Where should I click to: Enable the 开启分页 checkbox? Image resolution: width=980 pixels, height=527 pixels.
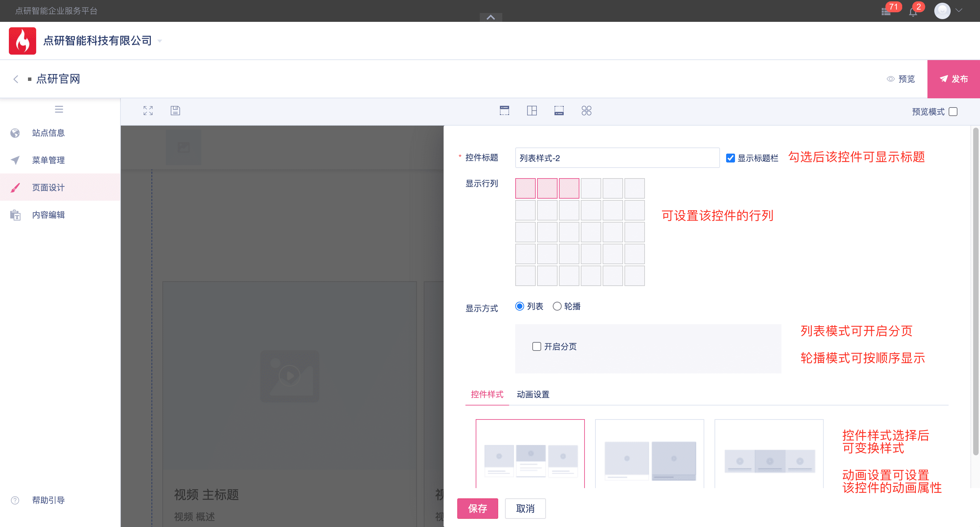pos(536,346)
